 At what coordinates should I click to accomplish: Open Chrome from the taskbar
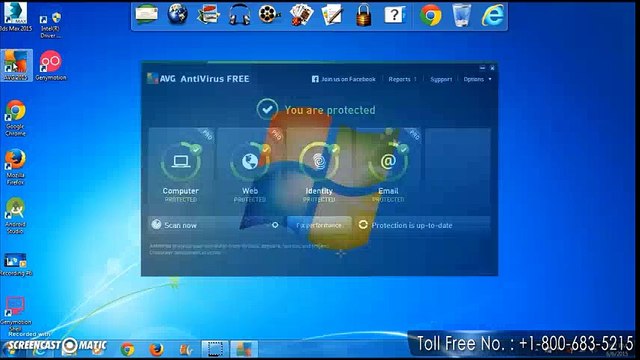click(127, 349)
